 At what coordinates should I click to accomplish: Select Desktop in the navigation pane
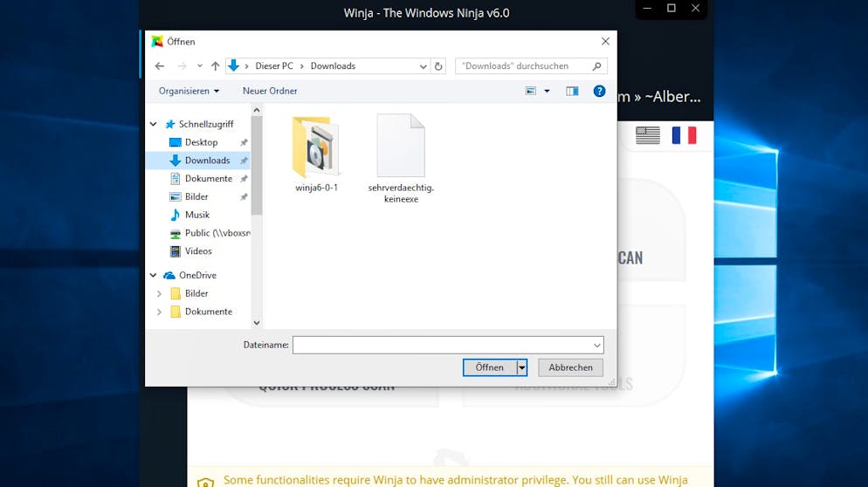point(201,142)
